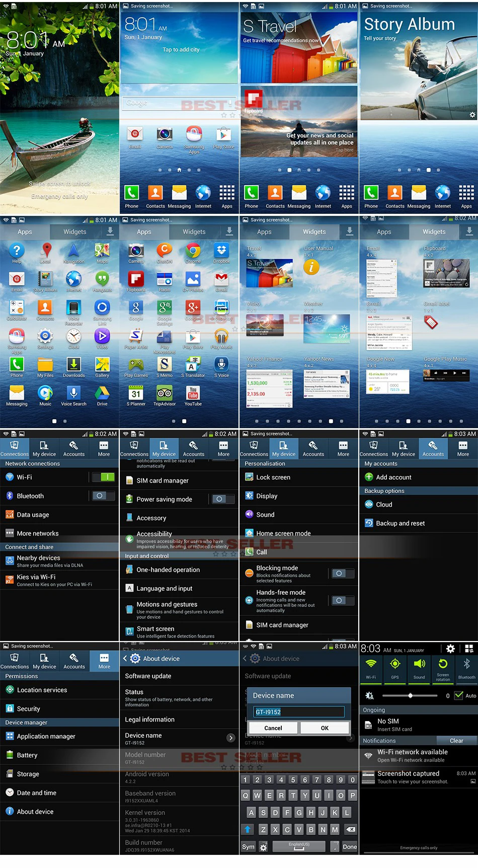Open the Wi-Fi network available notification

(419, 756)
